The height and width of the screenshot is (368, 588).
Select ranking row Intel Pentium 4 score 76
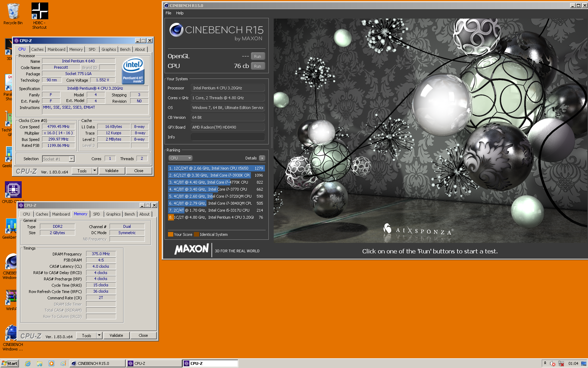point(216,217)
